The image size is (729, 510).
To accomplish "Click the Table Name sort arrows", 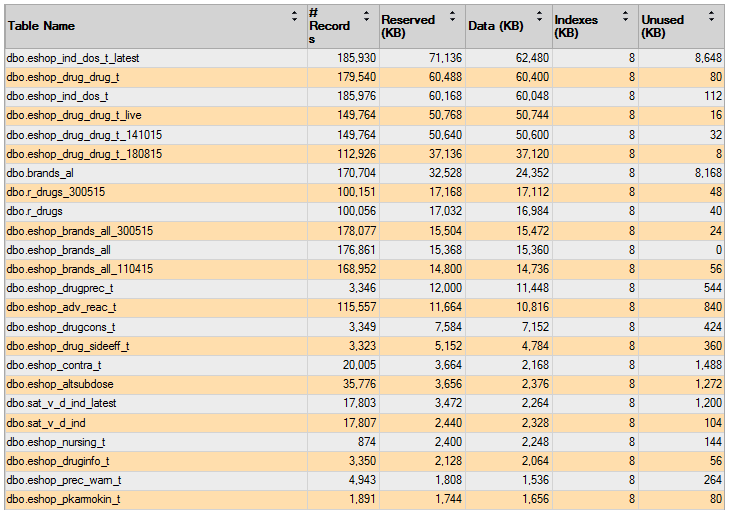I will click(294, 17).
